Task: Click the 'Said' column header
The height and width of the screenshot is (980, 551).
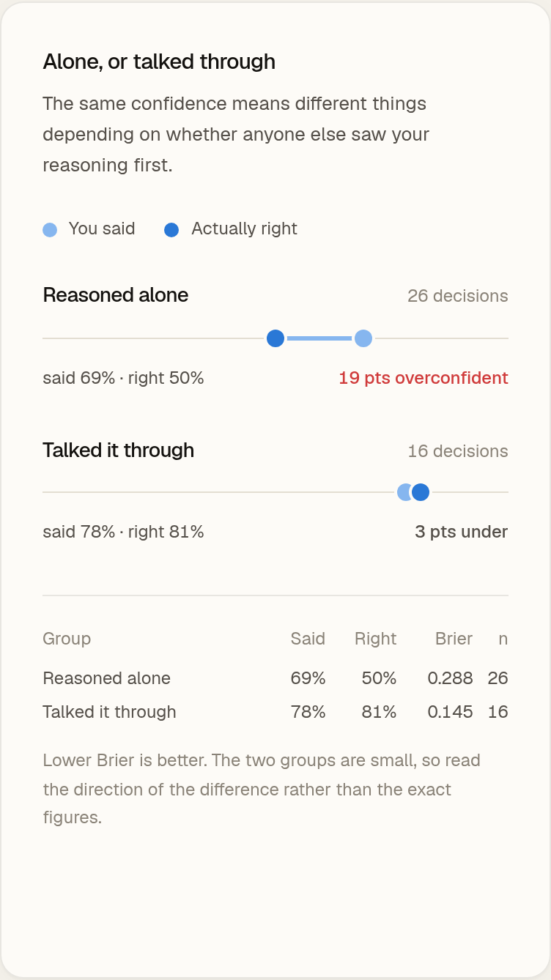Action: 308,639
